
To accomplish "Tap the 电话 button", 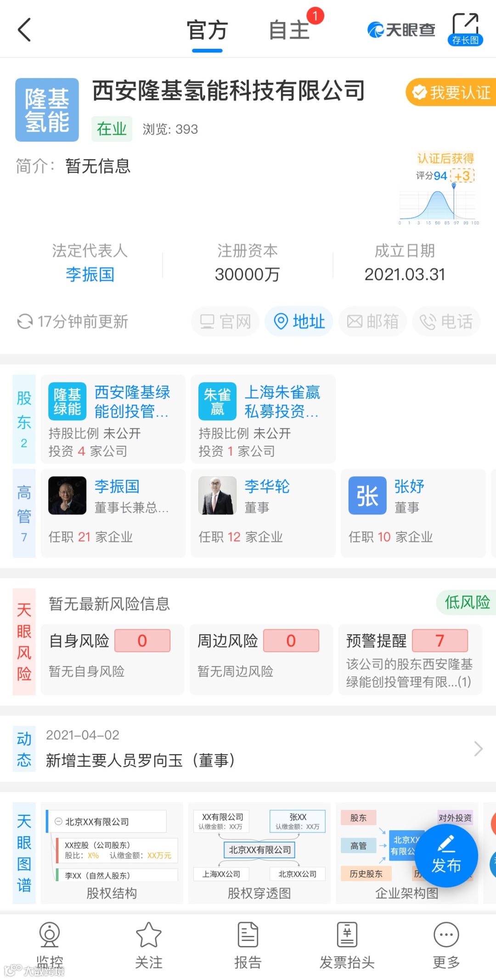I will pyautogui.click(x=446, y=321).
